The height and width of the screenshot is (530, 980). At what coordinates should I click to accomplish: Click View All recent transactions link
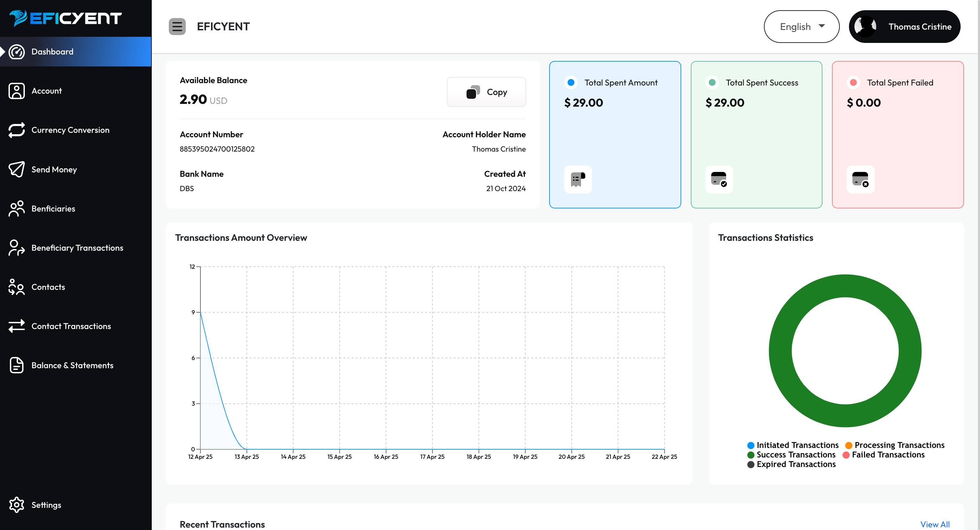coord(934,524)
